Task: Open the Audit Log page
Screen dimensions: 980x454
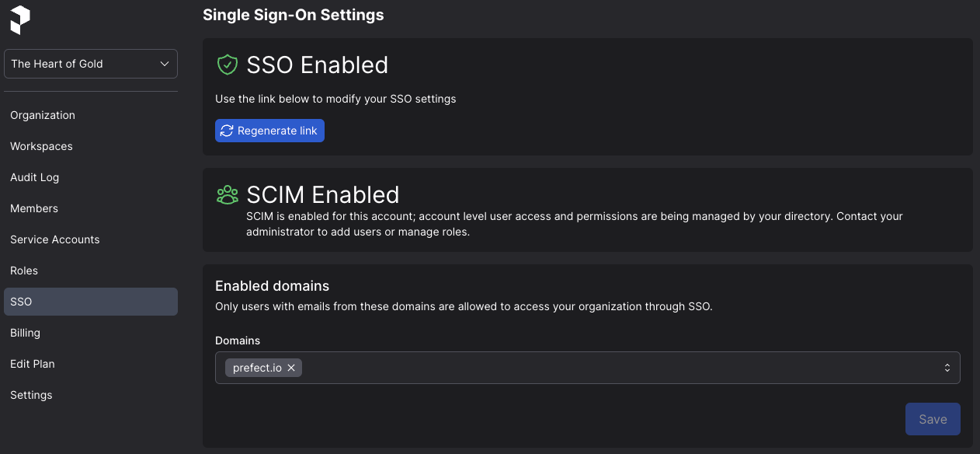Action: pyautogui.click(x=91, y=177)
